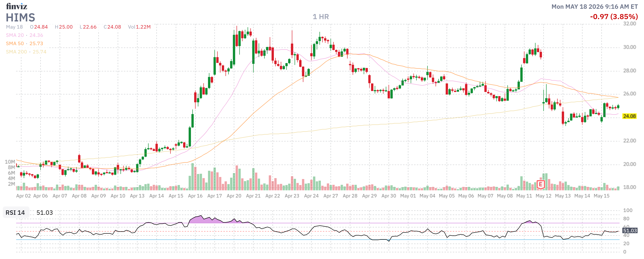Click the May 18 date in the OHLC row
644x259 pixels.
(14, 27)
